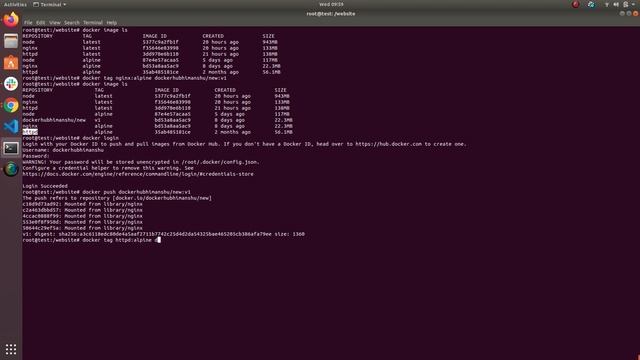Click the WARNING password unencrypted line
640x360 pixels.
click(141, 162)
